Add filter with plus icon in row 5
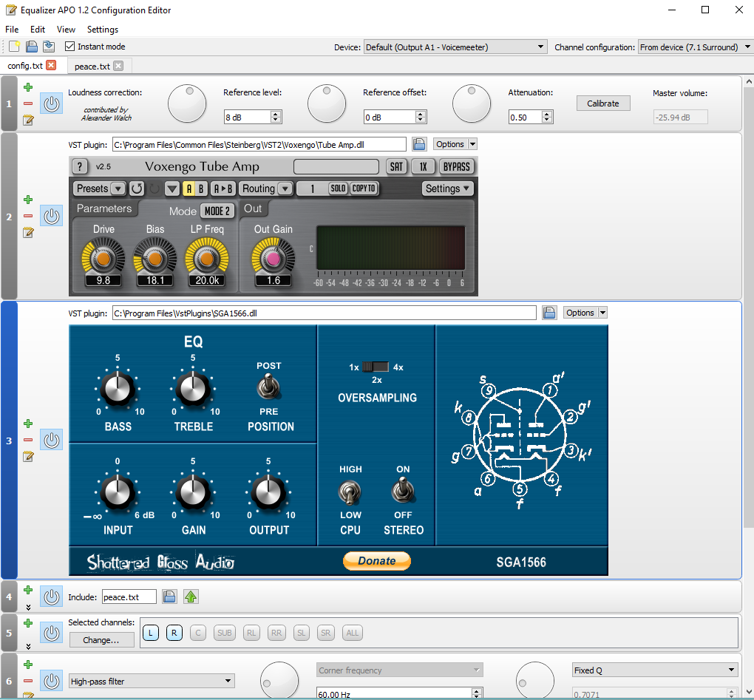Image resolution: width=754 pixels, height=700 pixels. tap(28, 623)
